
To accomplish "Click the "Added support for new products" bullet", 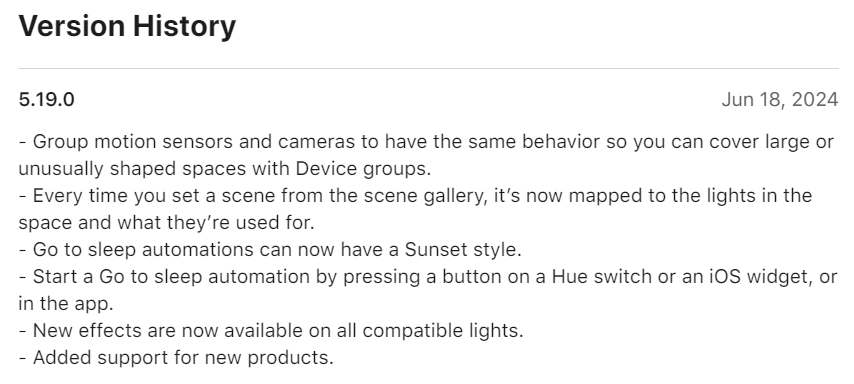I will pos(176,358).
